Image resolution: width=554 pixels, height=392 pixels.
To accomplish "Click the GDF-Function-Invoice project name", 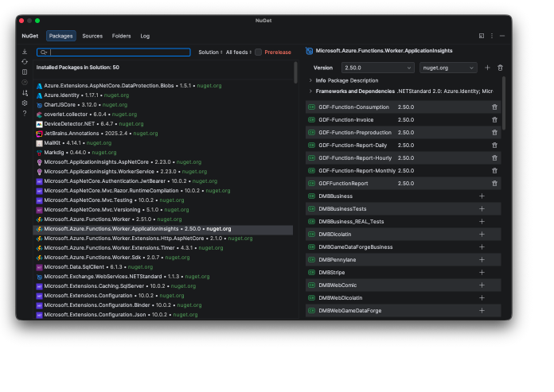I will tap(346, 119).
